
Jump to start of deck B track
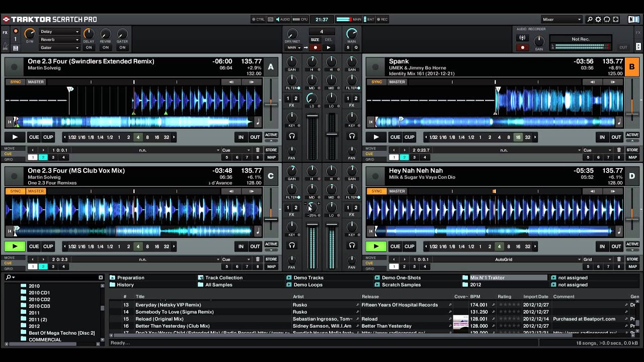point(370,121)
